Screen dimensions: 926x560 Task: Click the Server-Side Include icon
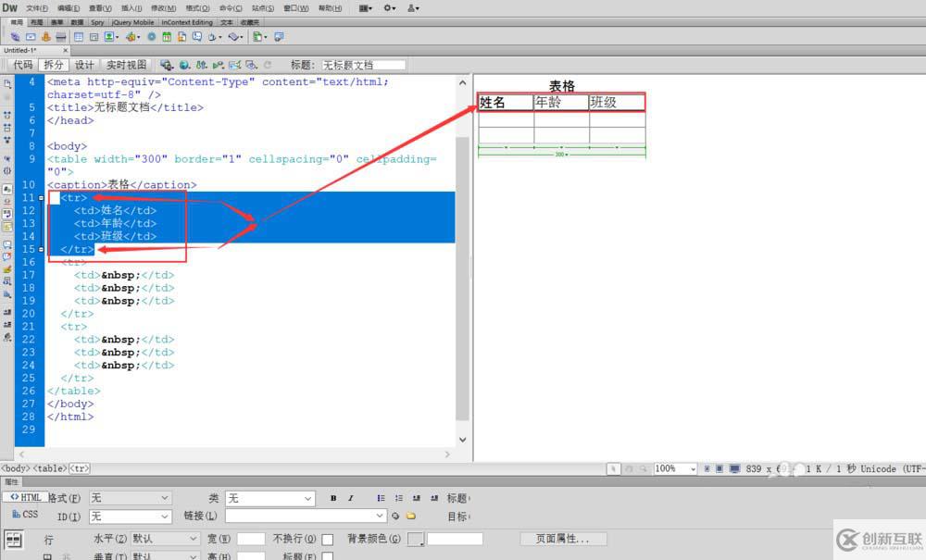pos(181,37)
